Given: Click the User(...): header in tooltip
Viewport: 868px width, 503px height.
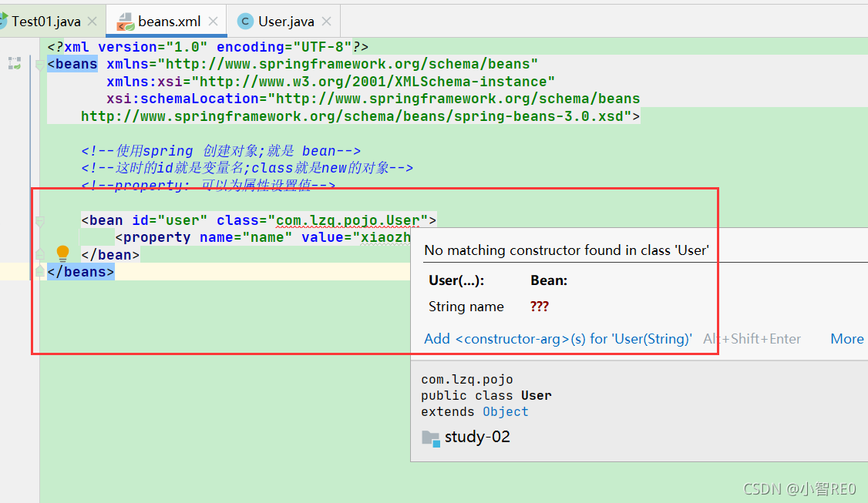Looking at the screenshot, I should click(456, 280).
